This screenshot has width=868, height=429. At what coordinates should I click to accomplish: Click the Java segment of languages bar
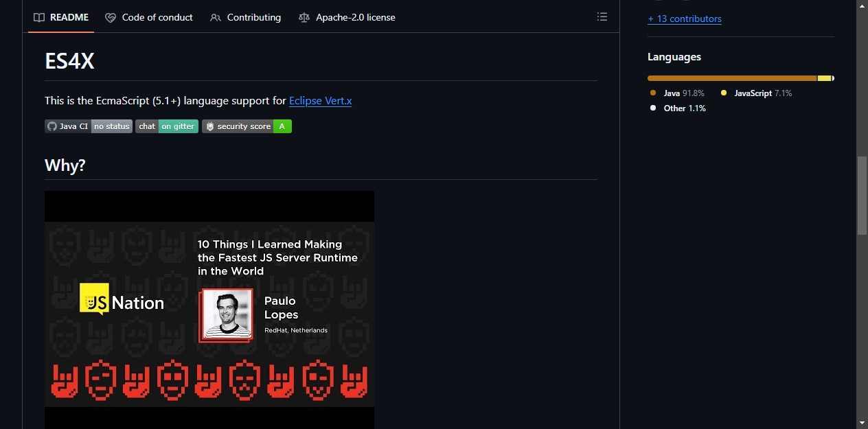[x=732, y=78]
